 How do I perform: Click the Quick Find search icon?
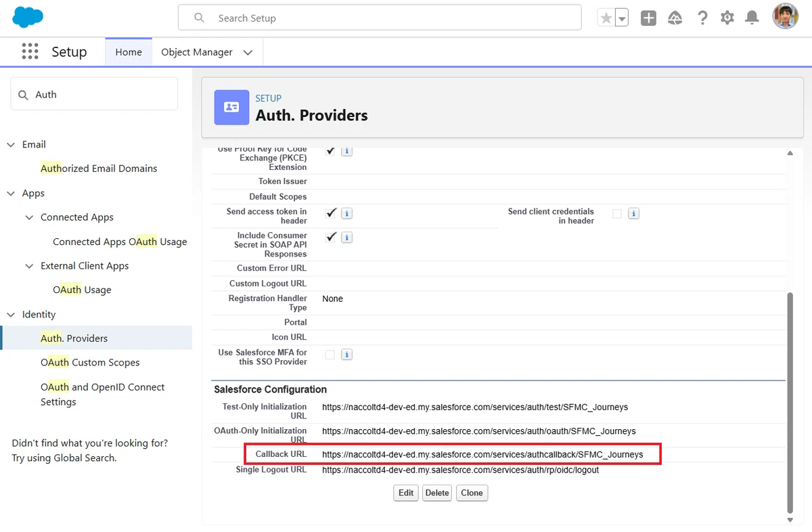23,95
